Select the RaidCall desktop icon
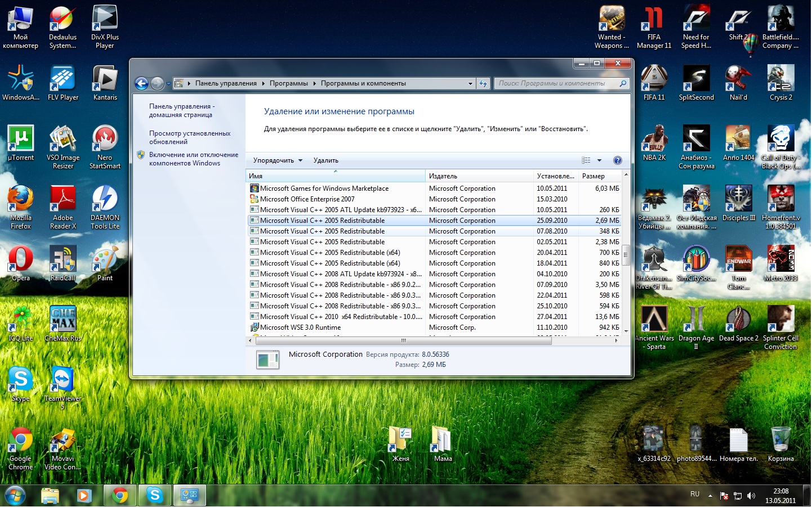The height and width of the screenshot is (507, 812). pos(63,263)
